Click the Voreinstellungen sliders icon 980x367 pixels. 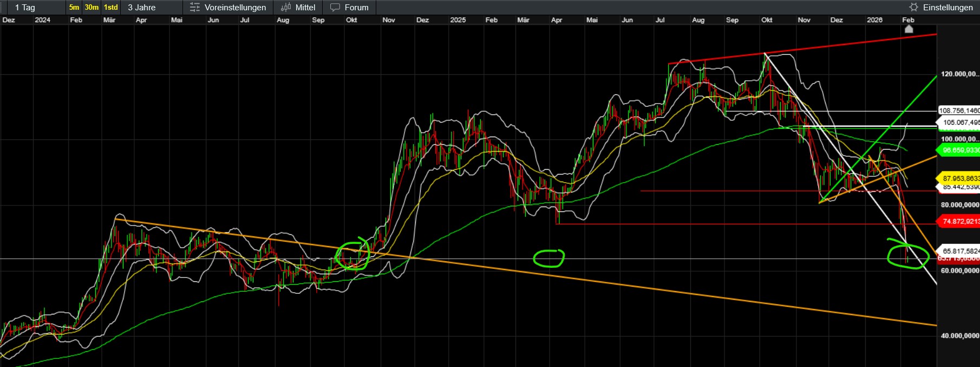click(195, 8)
